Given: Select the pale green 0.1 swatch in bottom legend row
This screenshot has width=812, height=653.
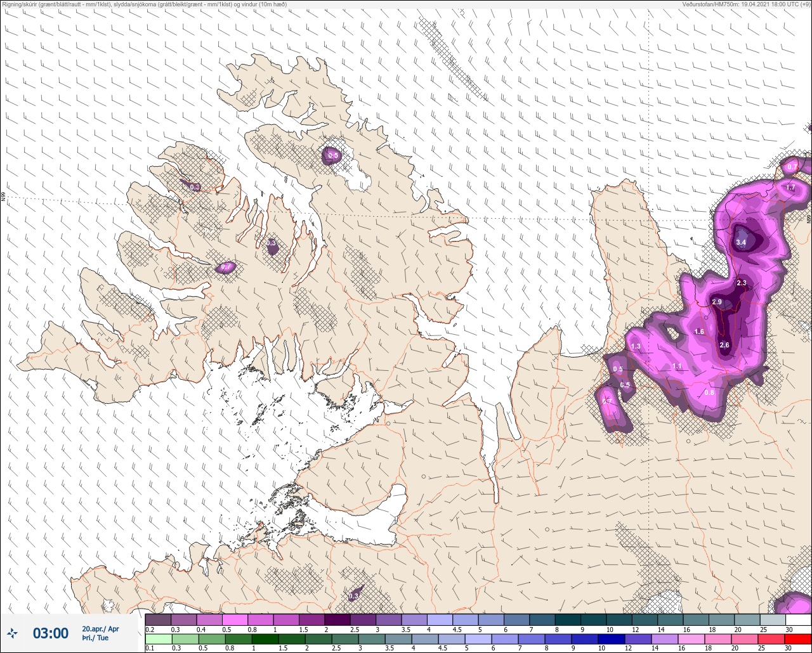Looking at the screenshot, I should [x=158, y=638].
